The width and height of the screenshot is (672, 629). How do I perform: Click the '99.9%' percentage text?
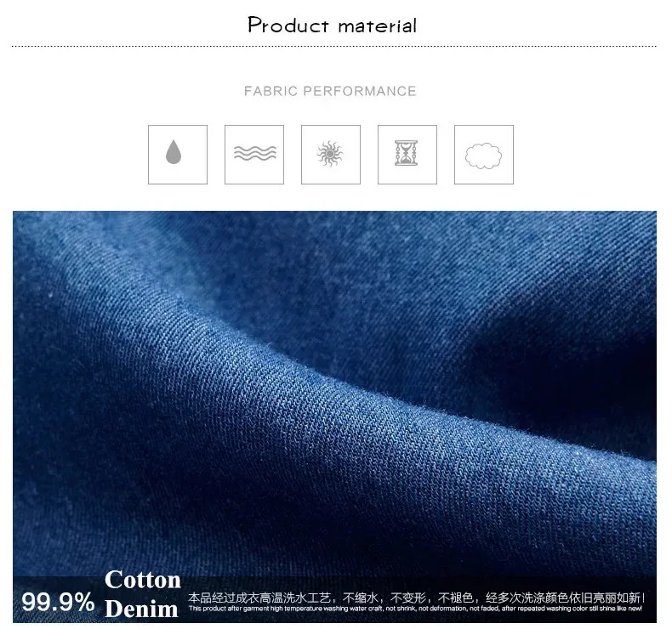coord(58,602)
